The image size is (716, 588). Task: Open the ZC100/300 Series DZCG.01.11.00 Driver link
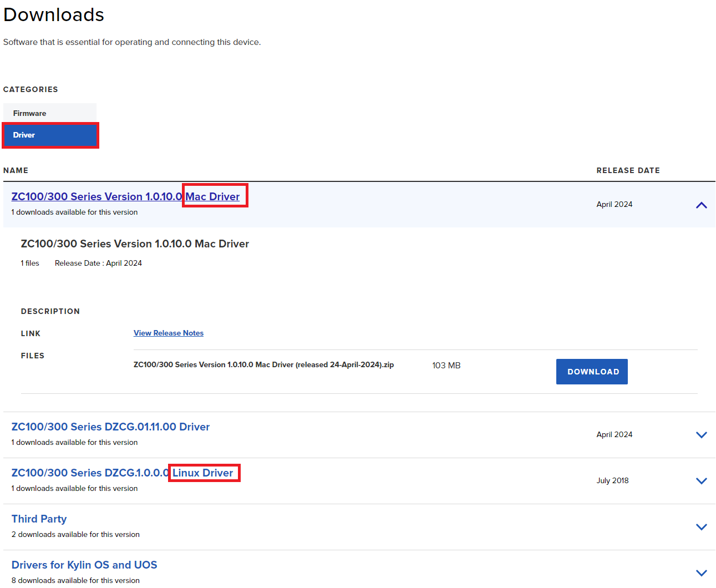(110, 427)
